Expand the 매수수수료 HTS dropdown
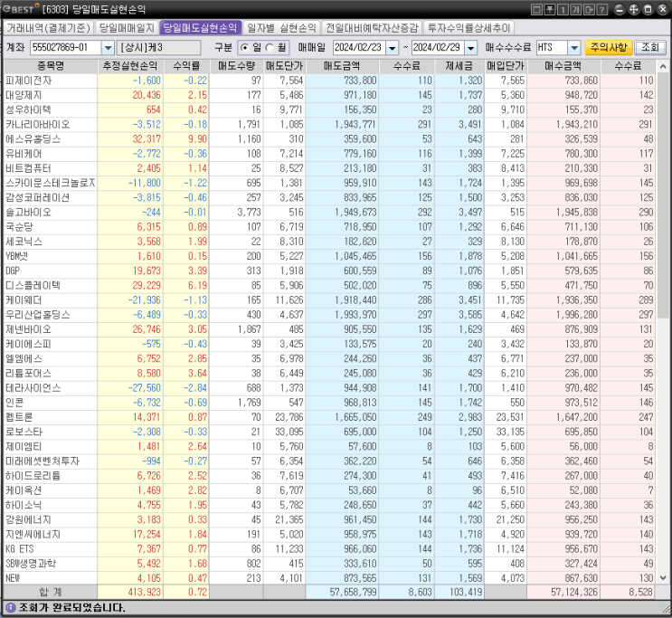Screen dimensions: 672x618 573,48
